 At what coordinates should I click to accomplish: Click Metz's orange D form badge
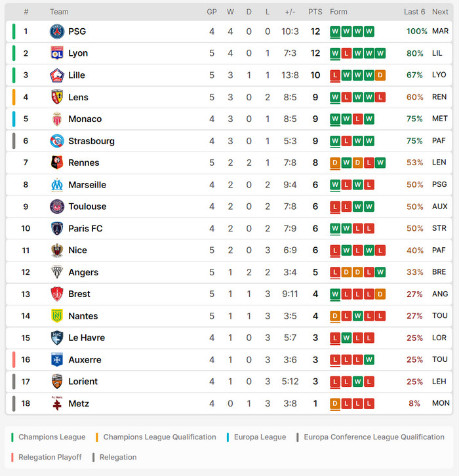coord(335,404)
